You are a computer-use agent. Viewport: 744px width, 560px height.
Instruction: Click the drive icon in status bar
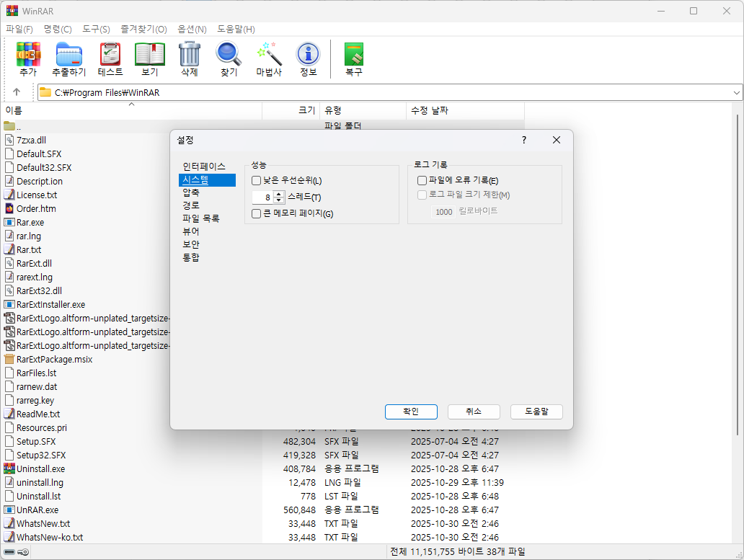[9, 552]
